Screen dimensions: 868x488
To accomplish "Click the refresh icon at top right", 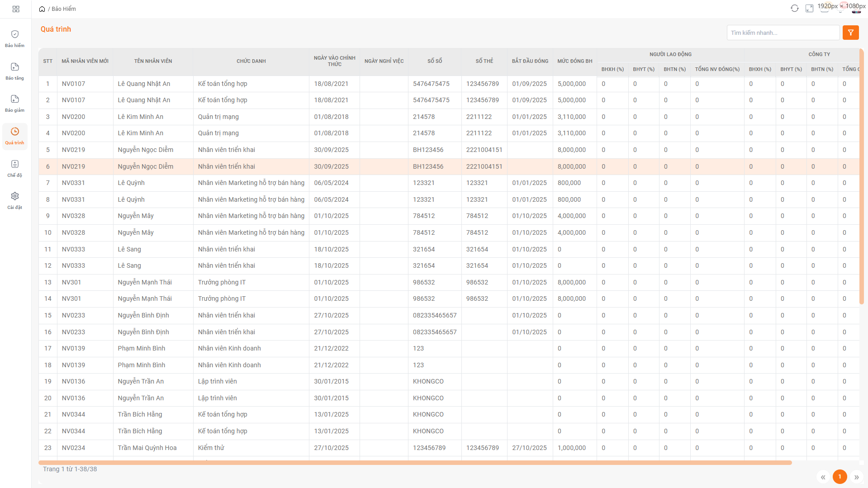I will [794, 9].
